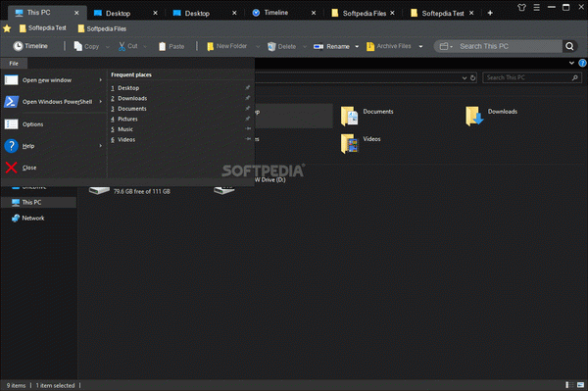Expand the Copy dropdown arrow

tap(108, 47)
